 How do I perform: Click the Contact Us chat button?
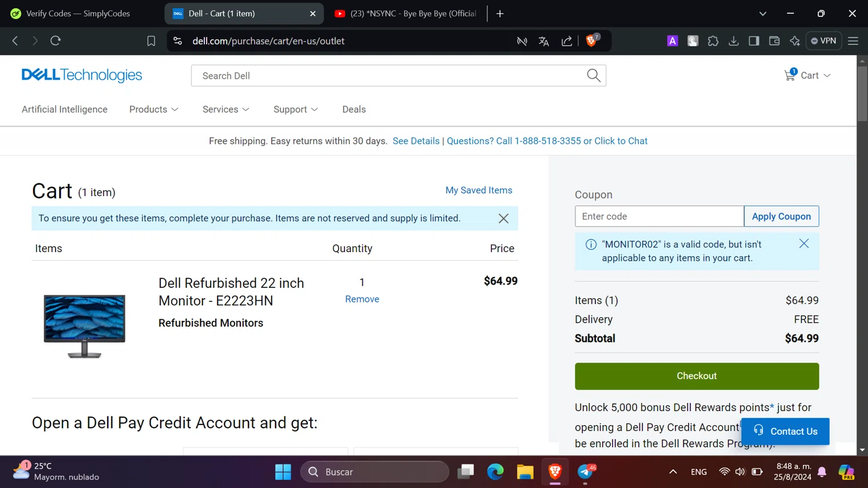tap(785, 431)
